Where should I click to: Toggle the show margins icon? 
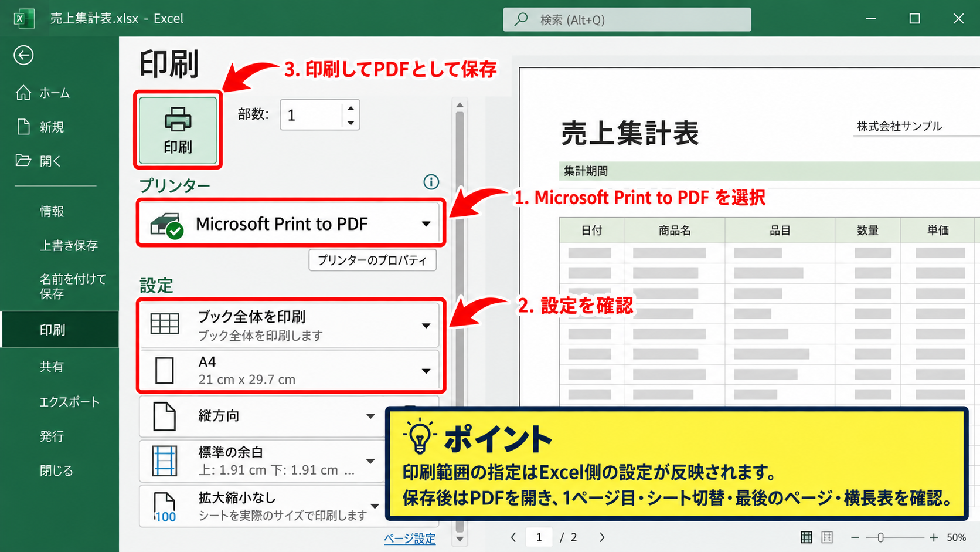(x=807, y=537)
